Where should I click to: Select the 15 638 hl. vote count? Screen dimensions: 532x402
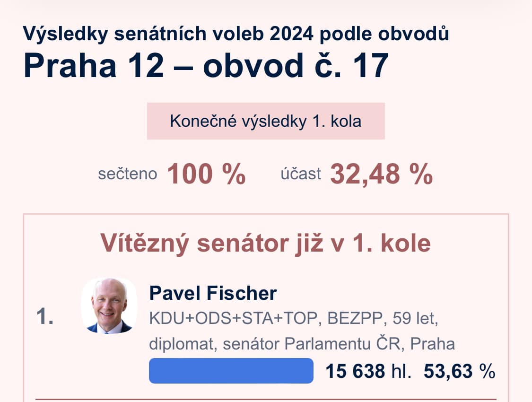pos(368,371)
